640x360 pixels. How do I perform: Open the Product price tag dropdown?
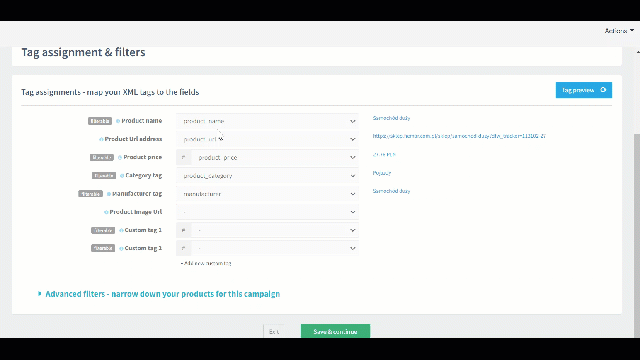click(275, 158)
